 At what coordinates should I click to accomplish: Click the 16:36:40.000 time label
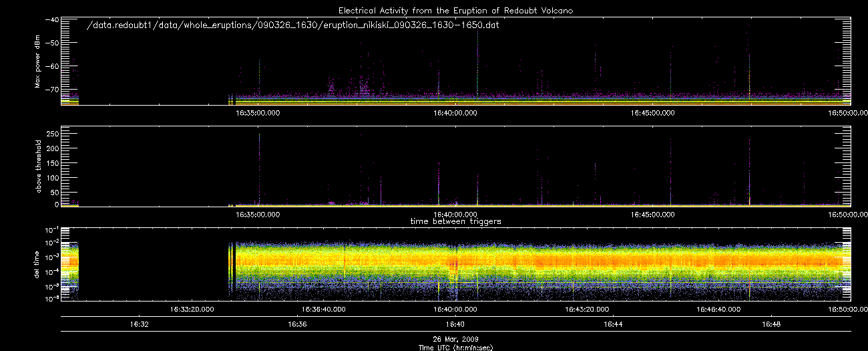pos(324,309)
